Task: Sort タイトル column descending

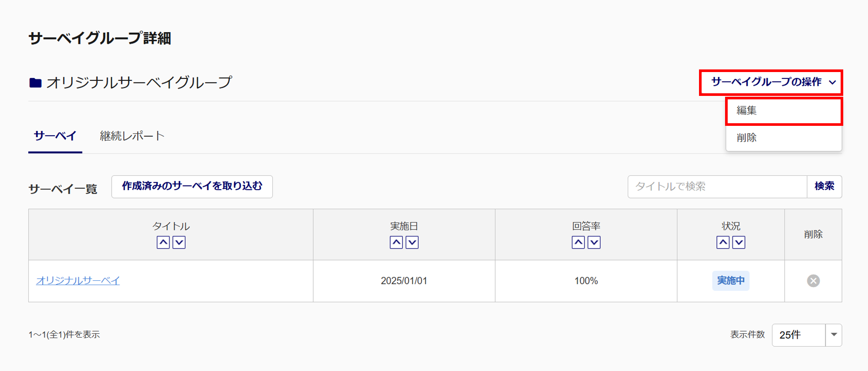Action: pyautogui.click(x=179, y=242)
